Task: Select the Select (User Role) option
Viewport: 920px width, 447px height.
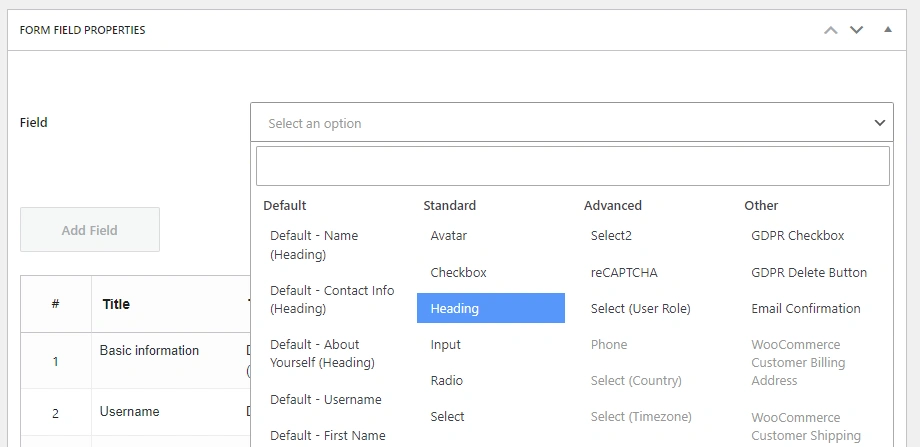Action: tap(640, 308)
